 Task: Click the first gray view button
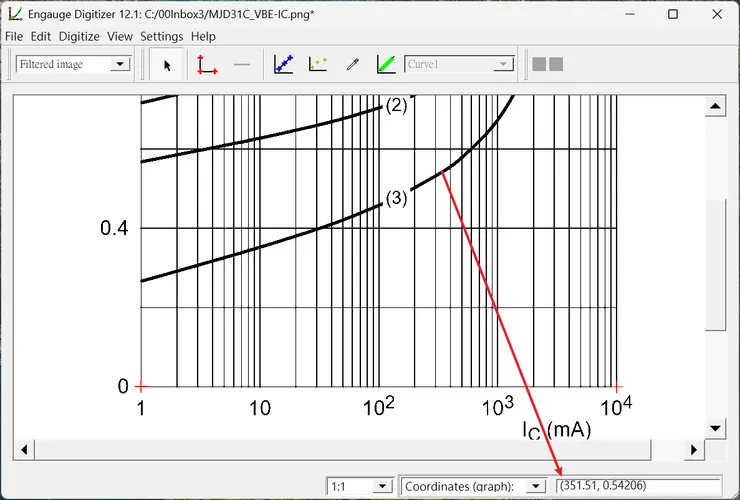point(539,64)
